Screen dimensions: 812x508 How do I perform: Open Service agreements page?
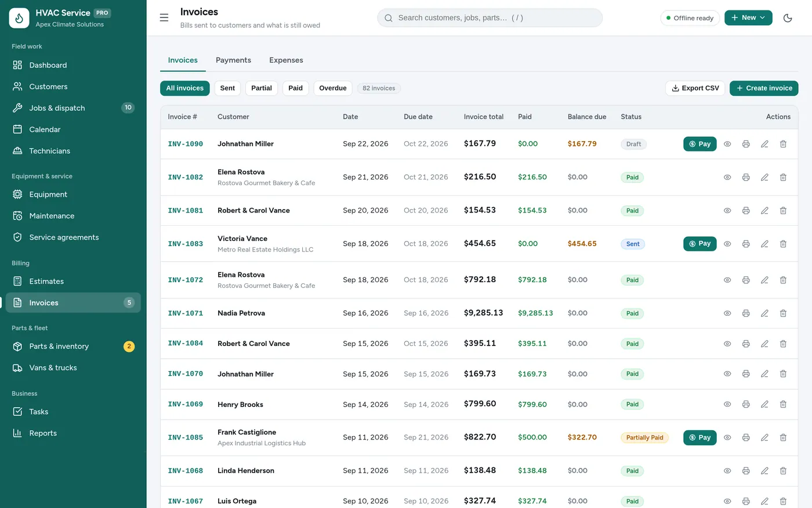pyautogui.click(x=73, y=237)
